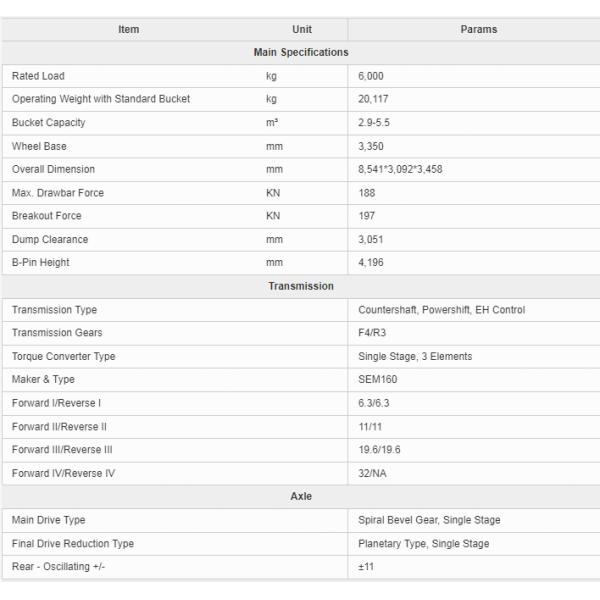Select the Operating Weight with Standard Bucket label
This screenshot has height=600, width=600.
click(101, 99)
